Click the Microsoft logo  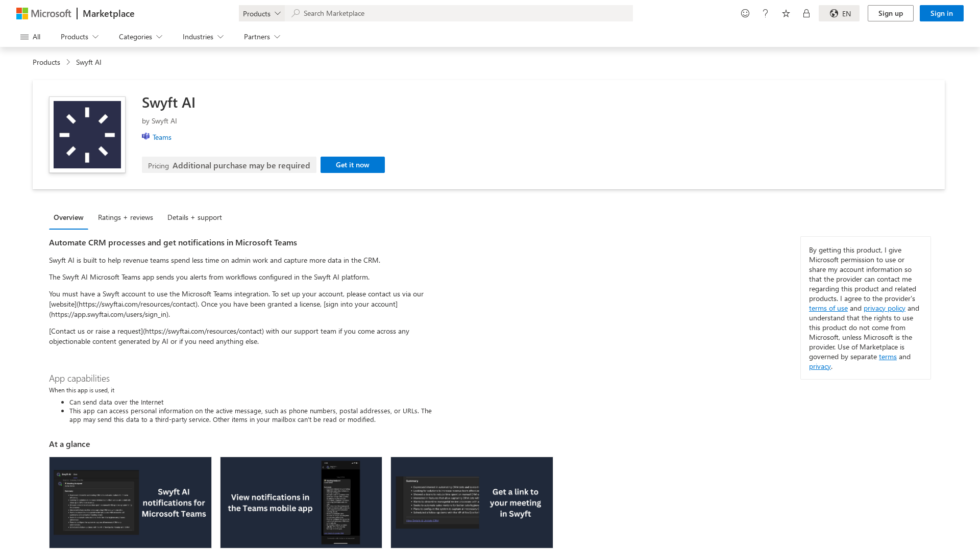(x=43, y=13)
